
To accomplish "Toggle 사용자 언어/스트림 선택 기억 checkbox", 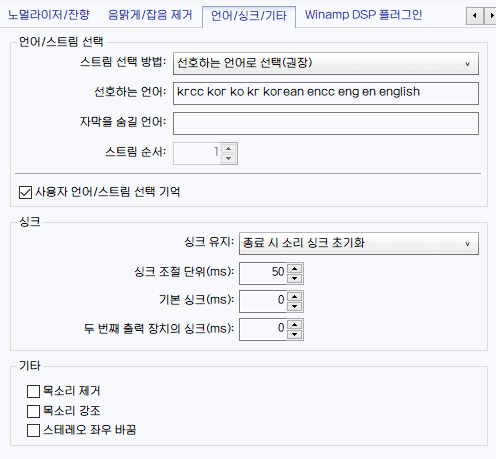I will pyautogui.click(x=25, y=192).
